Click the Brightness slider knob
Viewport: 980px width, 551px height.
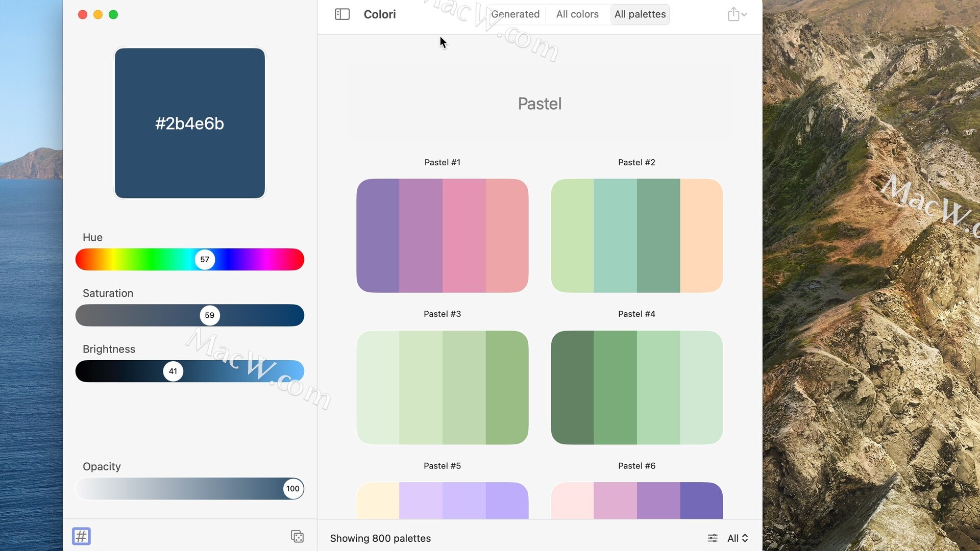[173, 371]
